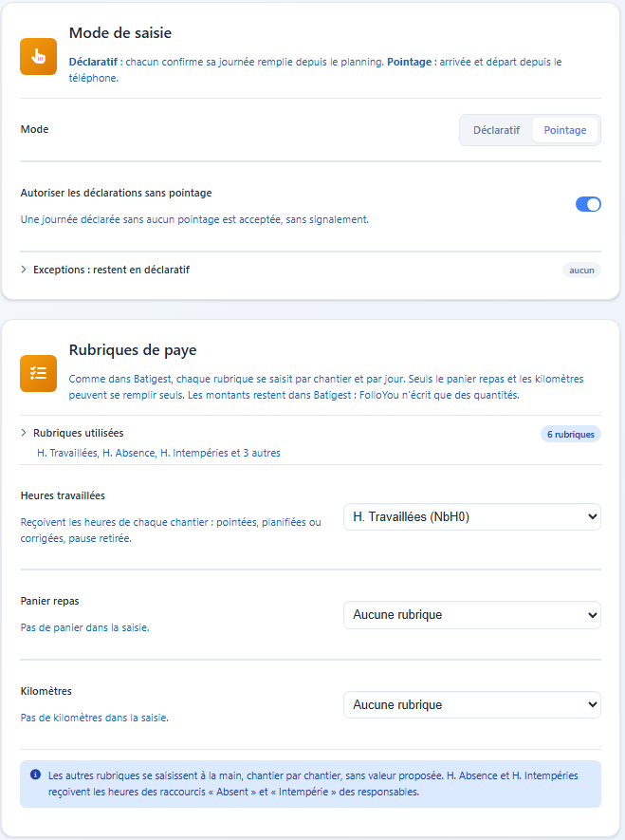This screenshot has height=840, width=625.
Task: Expand Exceptions : restent en déclaratif
Action: pos(310,270)
